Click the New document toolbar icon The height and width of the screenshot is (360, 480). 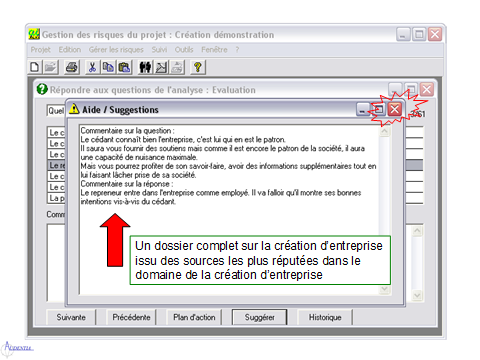pos(34,67)
